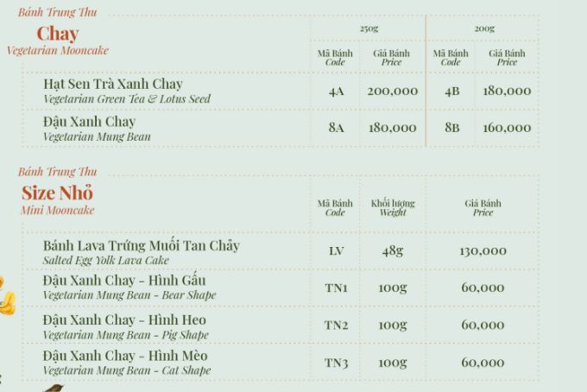Select Bánh Lava Trứng Muối Tan Chảy item
The image size is (587, 392).
(141, 246)
